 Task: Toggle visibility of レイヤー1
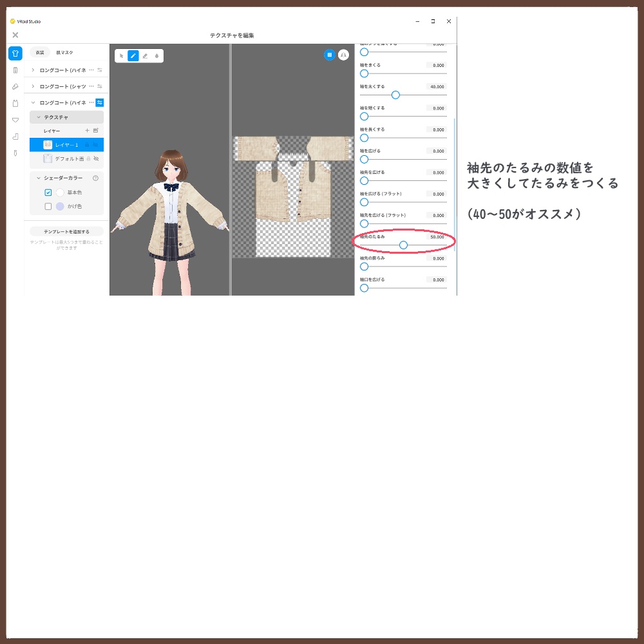pos(96,145)
